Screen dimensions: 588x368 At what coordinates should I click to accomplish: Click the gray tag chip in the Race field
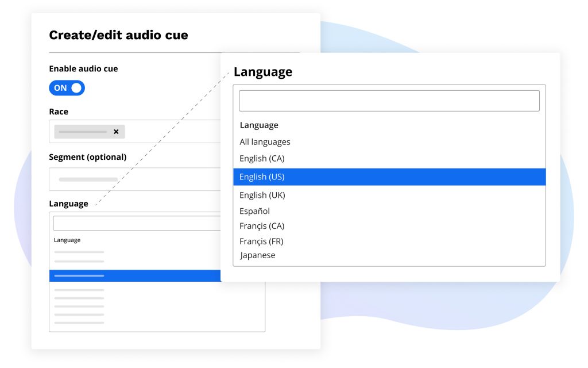pos(83,132)
